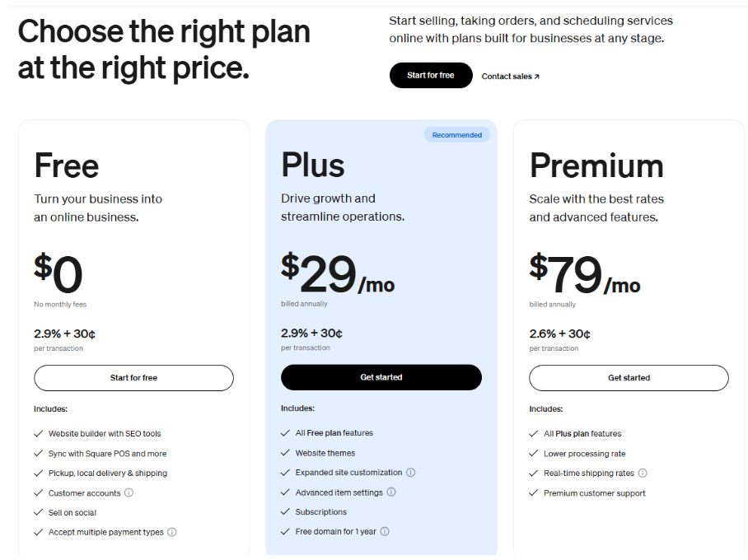The height and width of the screenshot is (560, 748).
Task: Click the arrow icon beside Contact sales
Action: [x=537, y=77]
